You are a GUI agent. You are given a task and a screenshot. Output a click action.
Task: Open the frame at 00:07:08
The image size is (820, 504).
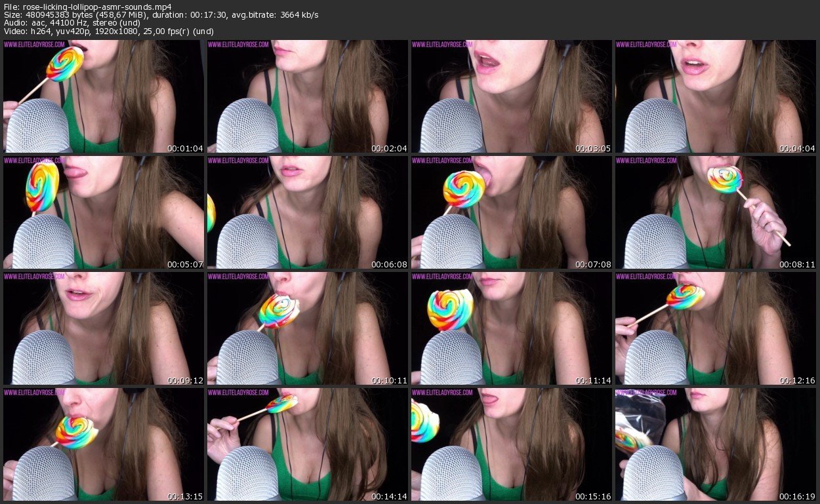(x=512, y=212)
